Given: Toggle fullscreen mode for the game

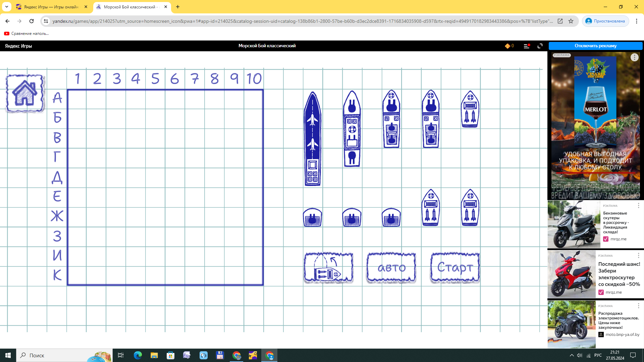Looking at the screenshot, I should point(540,46).
